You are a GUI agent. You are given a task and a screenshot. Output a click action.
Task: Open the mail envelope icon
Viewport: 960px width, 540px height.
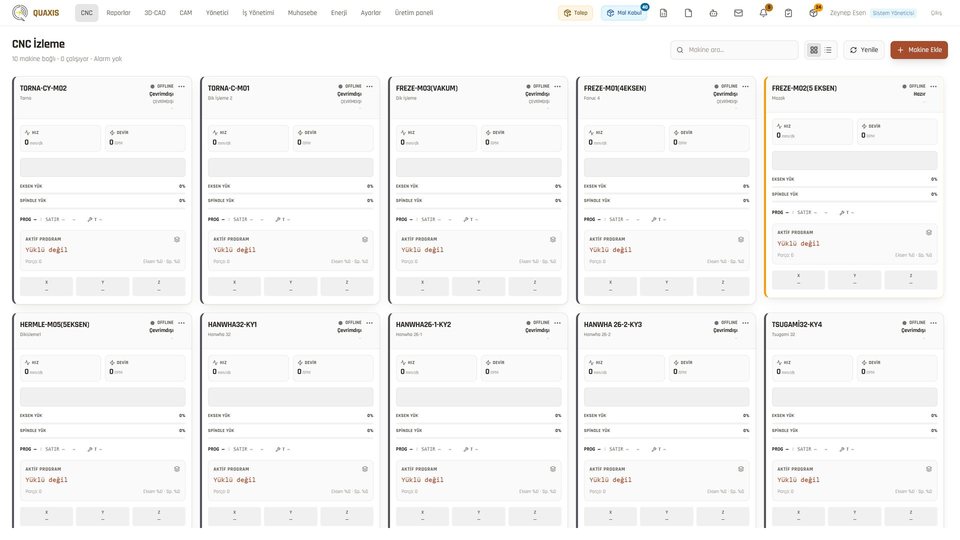click(738, 13)
